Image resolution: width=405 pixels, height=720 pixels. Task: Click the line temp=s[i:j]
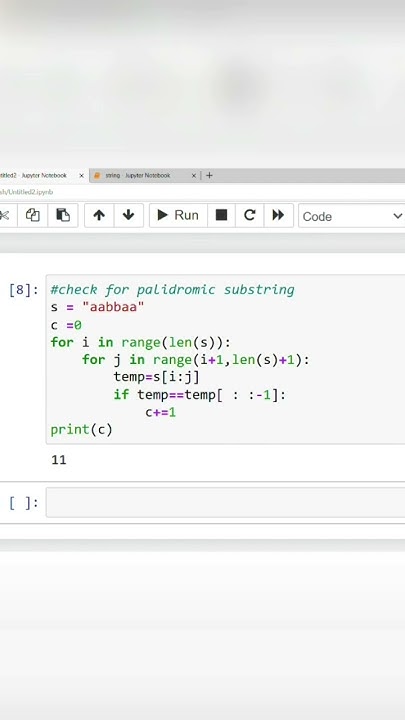[x=157, y=377]
